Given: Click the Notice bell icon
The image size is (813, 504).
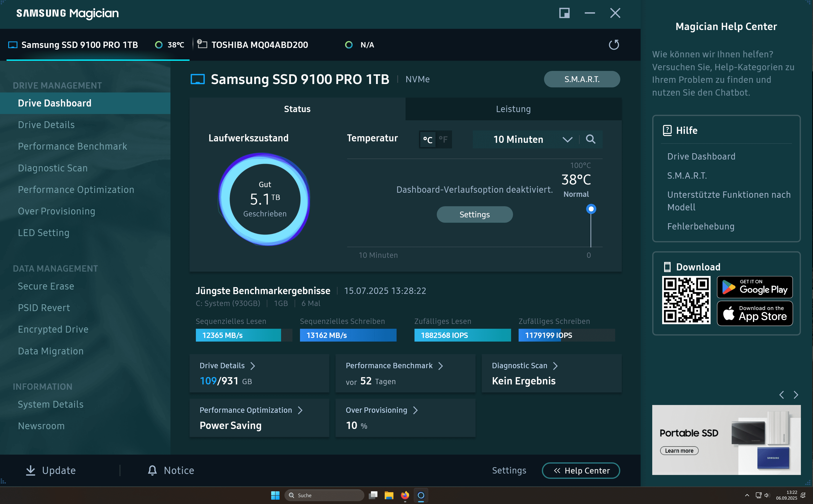Looking at the screenshot, I should 152,470.
